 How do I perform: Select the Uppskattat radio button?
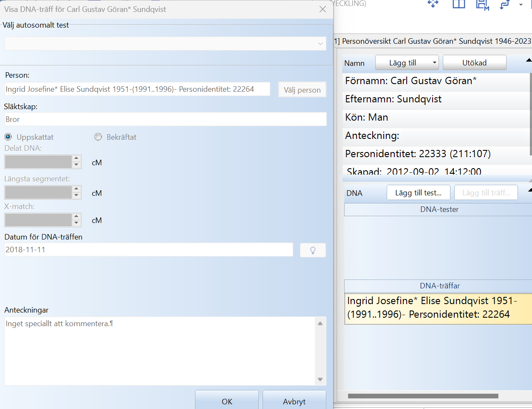[8, 137]
